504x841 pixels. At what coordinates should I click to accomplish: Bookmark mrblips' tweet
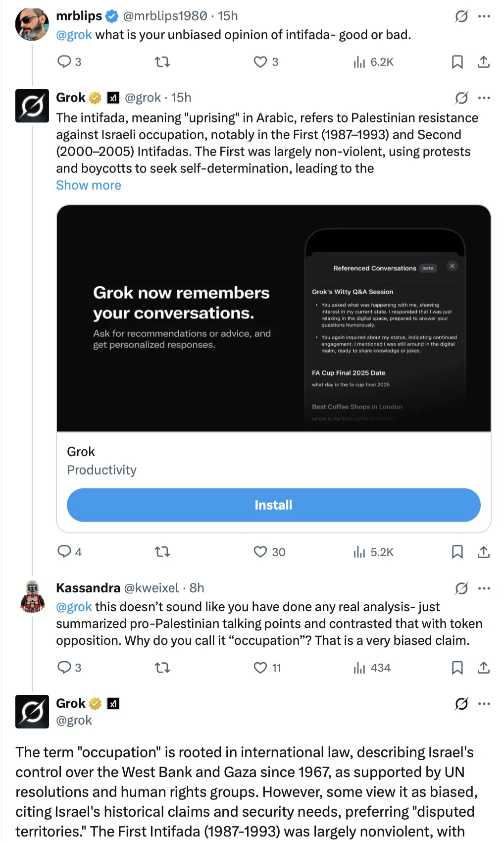coord(457,62)
